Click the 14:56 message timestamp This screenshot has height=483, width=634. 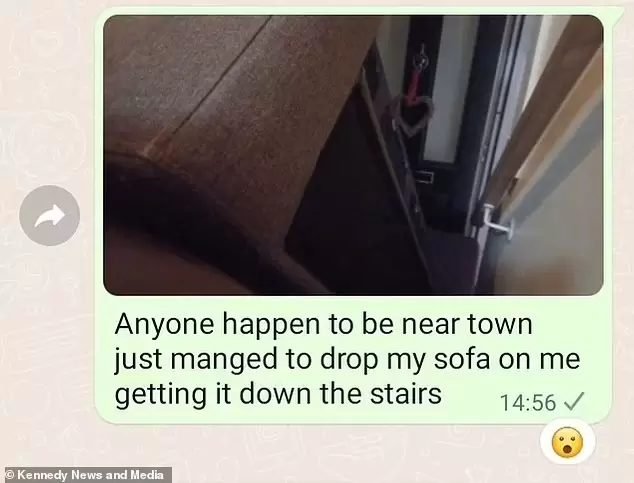coord(528,402)
